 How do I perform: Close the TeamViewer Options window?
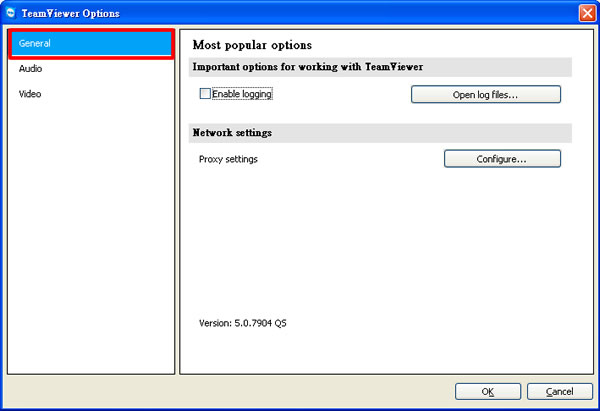click(587, 13)
